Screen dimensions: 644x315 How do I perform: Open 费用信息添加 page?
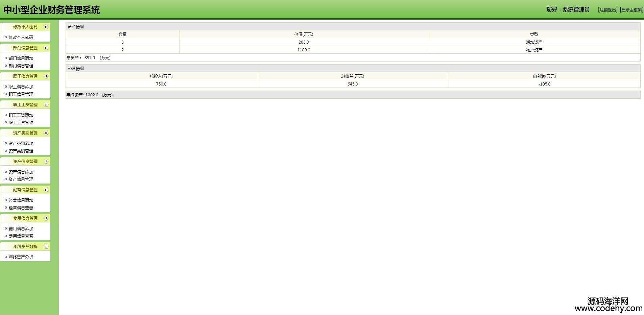(21, 229)
